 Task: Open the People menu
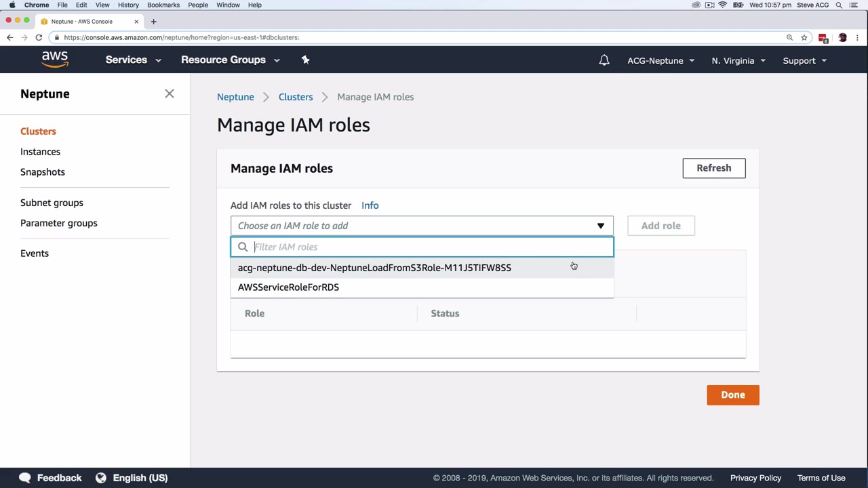(198, 5)
